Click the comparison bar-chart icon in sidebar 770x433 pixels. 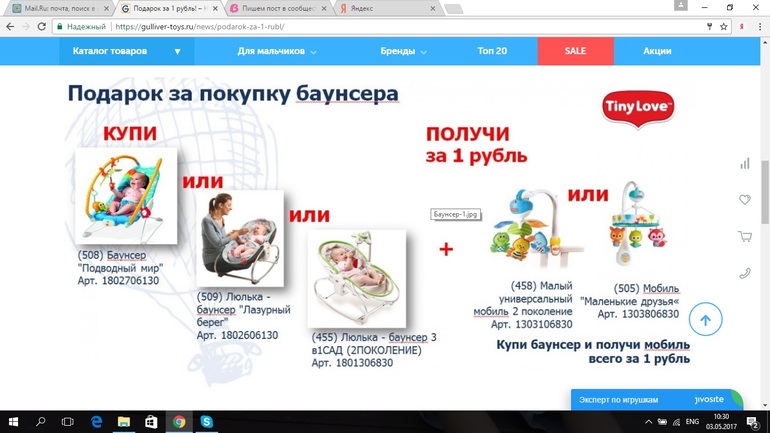[744, 163]
